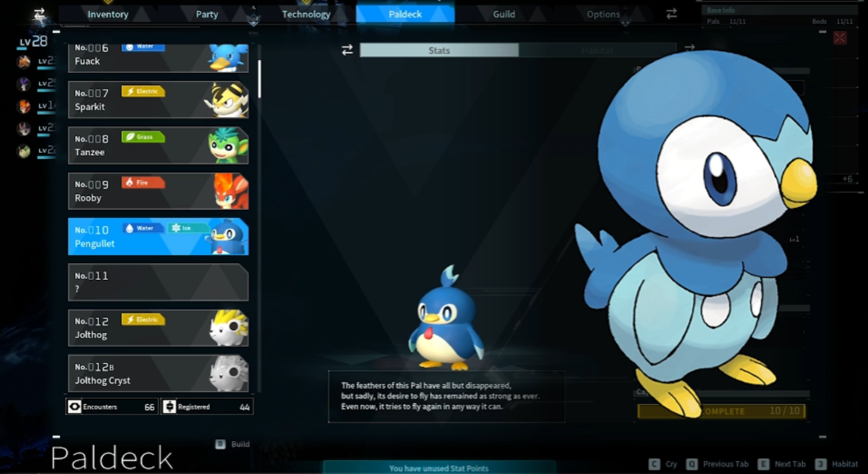Click fifth party Pal icon in sidebar

pyautogui.click(x=23, y=151)
